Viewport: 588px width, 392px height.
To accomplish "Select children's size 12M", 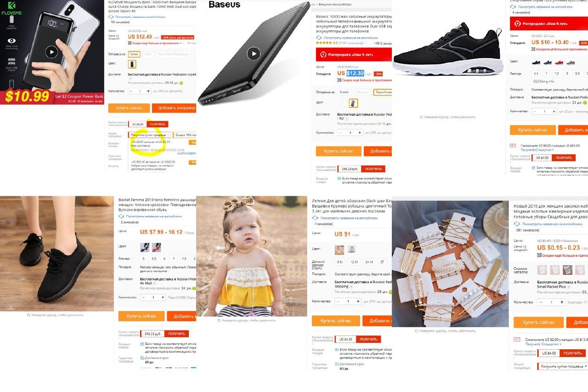I will tap(354, 262).
